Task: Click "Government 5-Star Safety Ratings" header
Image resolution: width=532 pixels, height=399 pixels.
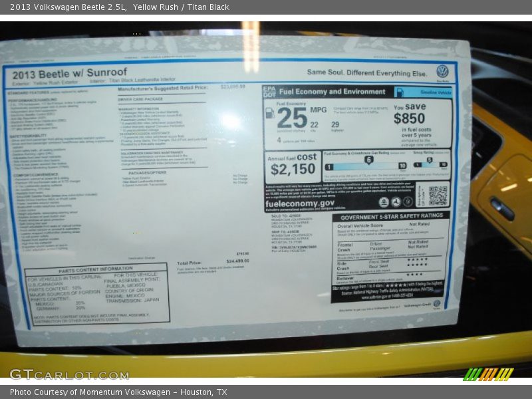Action: pyautogui.click(x=392, y=217)
